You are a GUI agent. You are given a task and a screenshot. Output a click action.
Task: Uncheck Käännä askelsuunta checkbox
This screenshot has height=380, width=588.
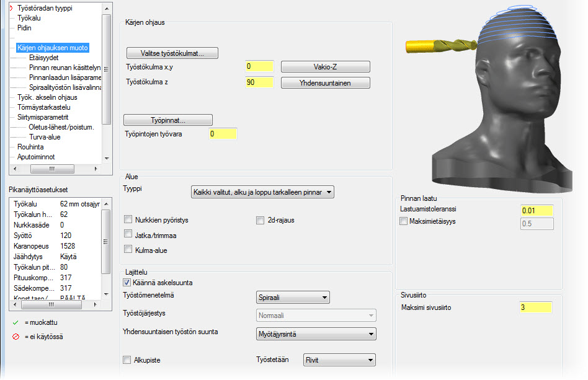tap(127, 282)
